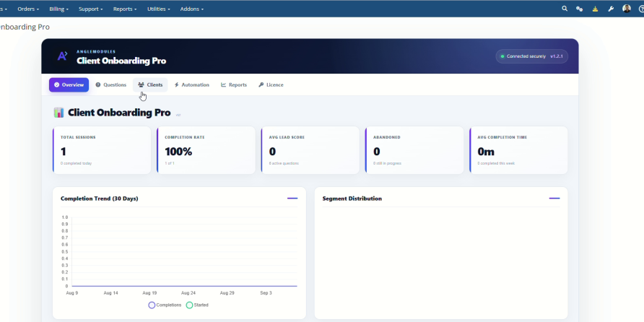Click the Total Sessions card
The image size is (644, 322).
(x=102, y=150)
